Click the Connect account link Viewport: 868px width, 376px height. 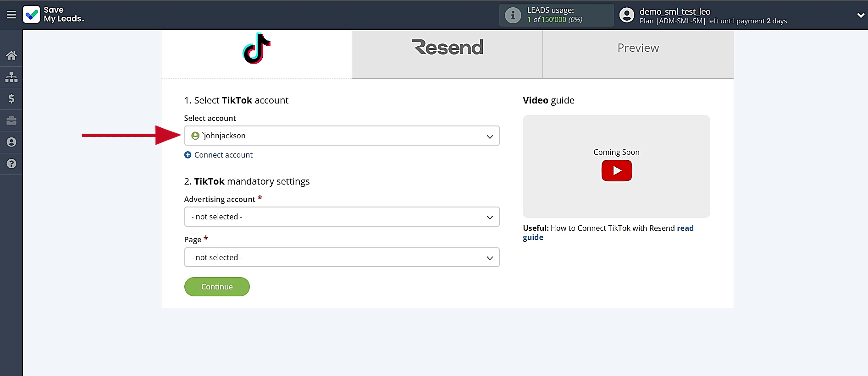pyautogui.click(x=223, y=155)
